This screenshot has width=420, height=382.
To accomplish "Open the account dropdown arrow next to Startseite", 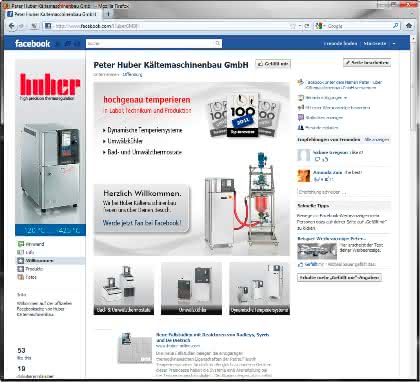I will point(394,44).
